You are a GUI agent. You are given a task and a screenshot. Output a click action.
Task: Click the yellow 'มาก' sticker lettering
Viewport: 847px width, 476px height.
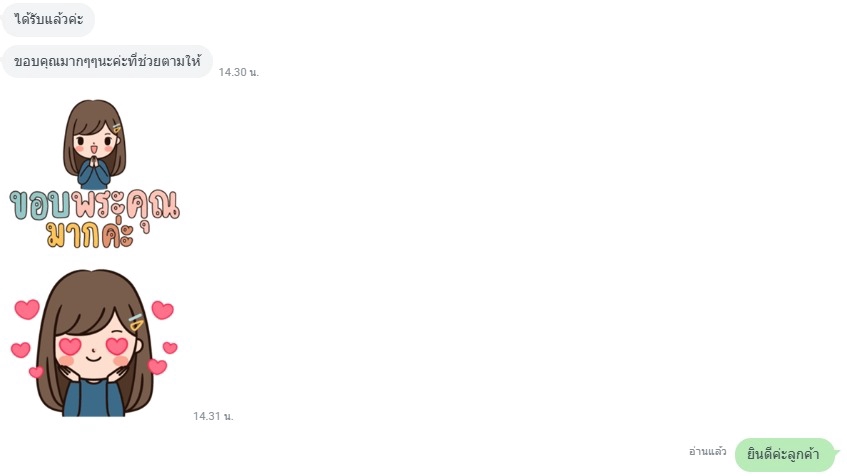coord(73,235)
